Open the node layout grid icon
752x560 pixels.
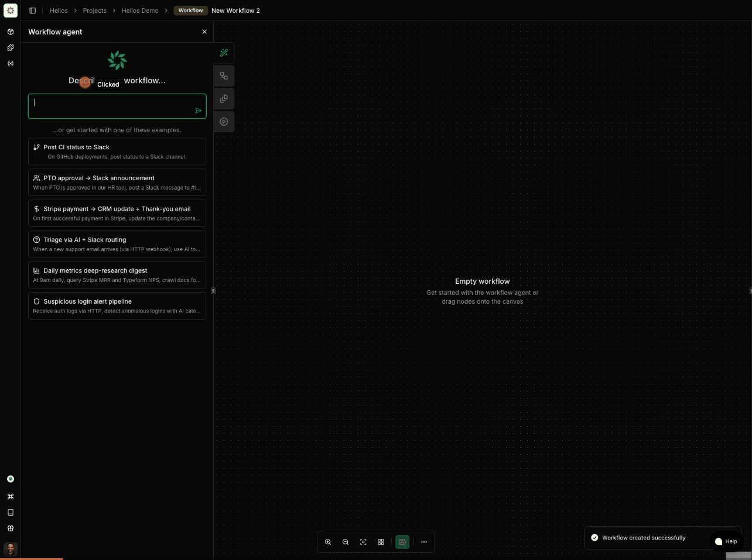click(381, 542)
